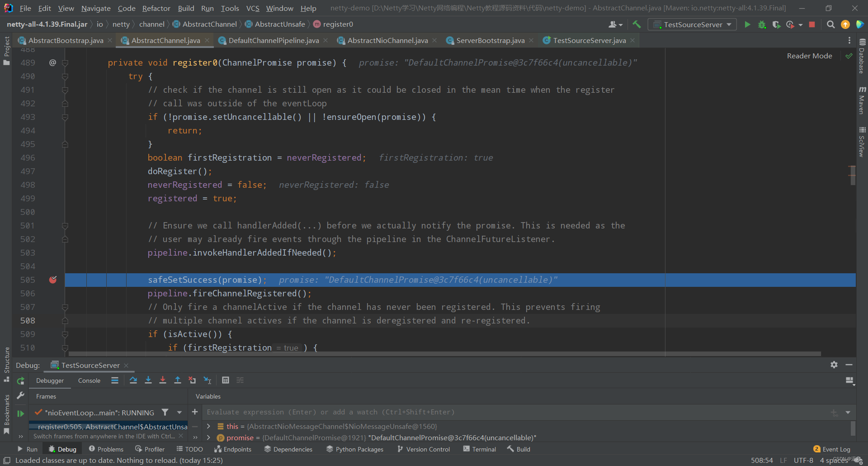Open the Event Log

(832, 449)
